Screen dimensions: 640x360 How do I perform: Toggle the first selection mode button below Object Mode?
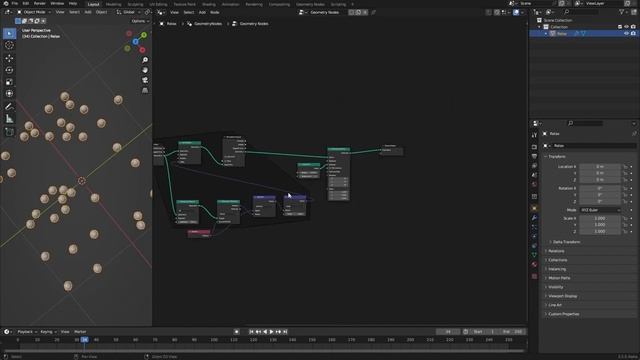click(18, 21)
